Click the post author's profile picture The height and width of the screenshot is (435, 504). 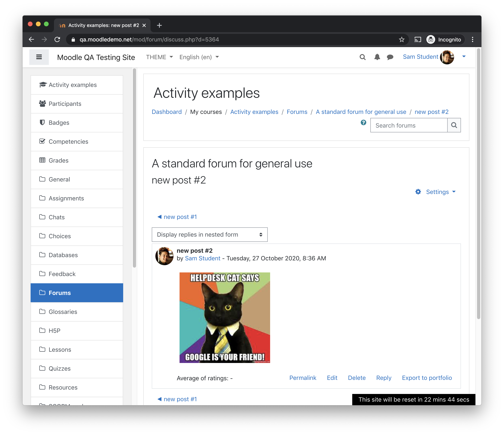tap(164, 256)
